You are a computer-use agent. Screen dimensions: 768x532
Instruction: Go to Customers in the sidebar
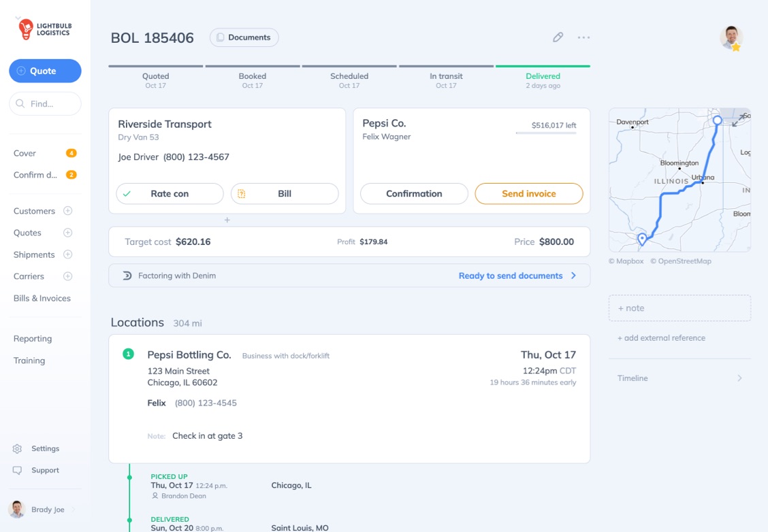pos(34,211)
